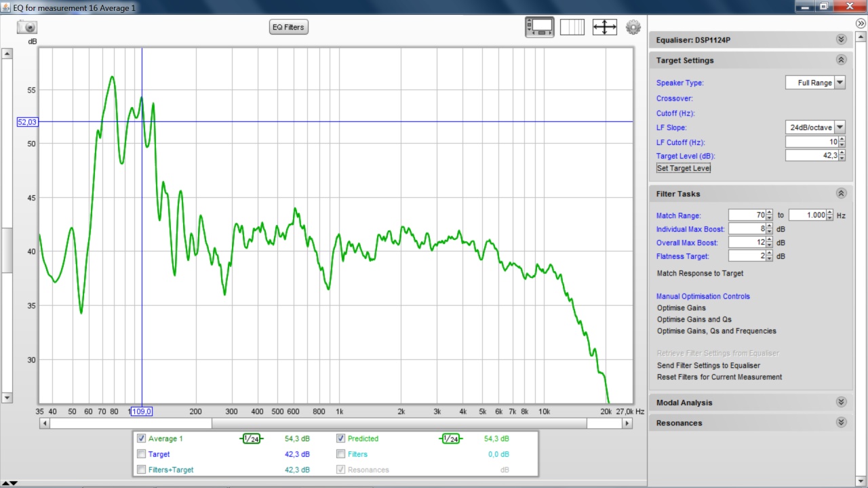Select the graph with side panel layout icon
This screenshot has height=488, width=868.
(540, 27)
